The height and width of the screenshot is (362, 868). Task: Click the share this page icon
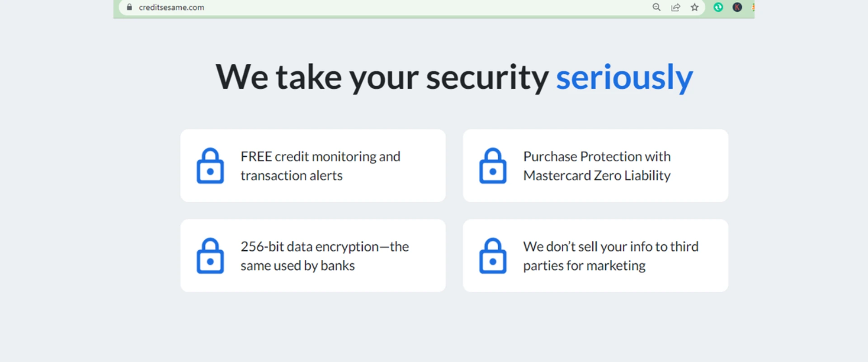coord(675,7)
